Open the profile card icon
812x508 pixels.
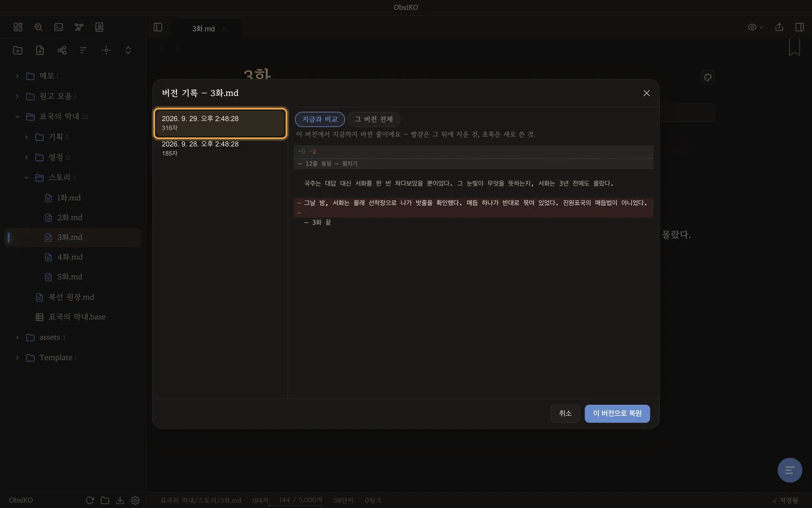[99, 27]
